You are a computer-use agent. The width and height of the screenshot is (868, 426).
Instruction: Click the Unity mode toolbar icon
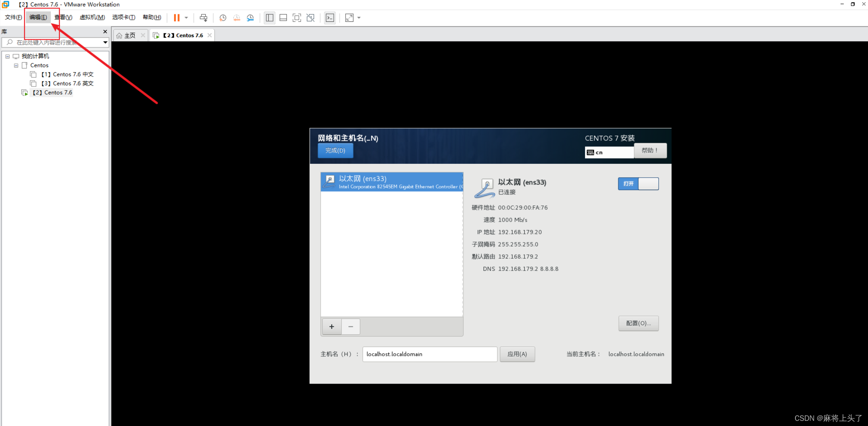[x=310, y=18]
